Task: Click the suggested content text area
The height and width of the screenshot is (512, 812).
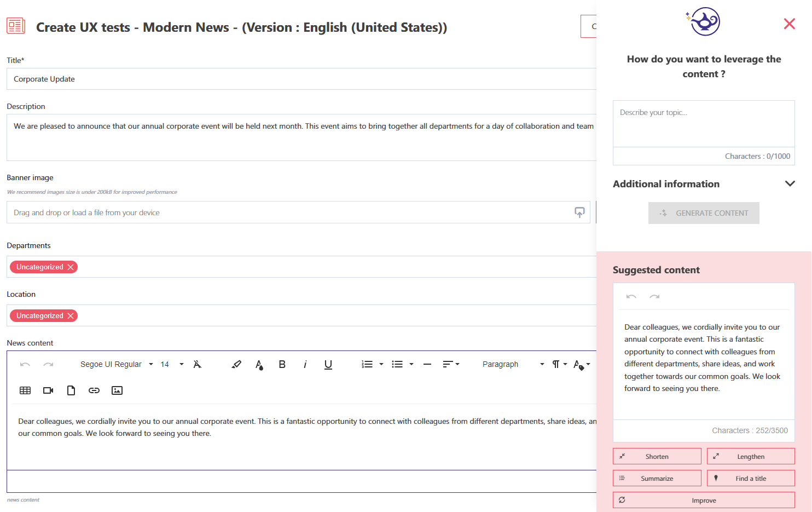Action: (704, 364)
